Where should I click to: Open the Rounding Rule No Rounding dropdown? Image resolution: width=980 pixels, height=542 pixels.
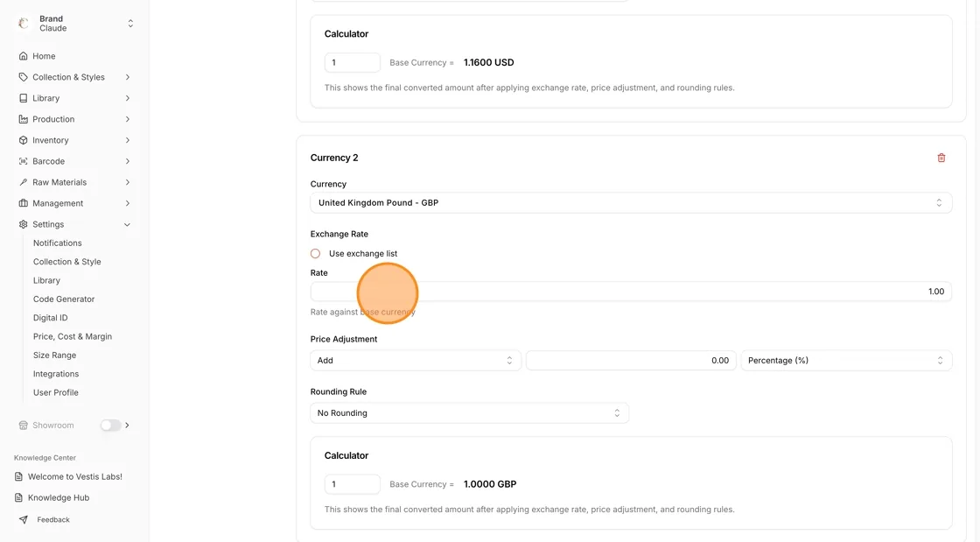(469, 412)
